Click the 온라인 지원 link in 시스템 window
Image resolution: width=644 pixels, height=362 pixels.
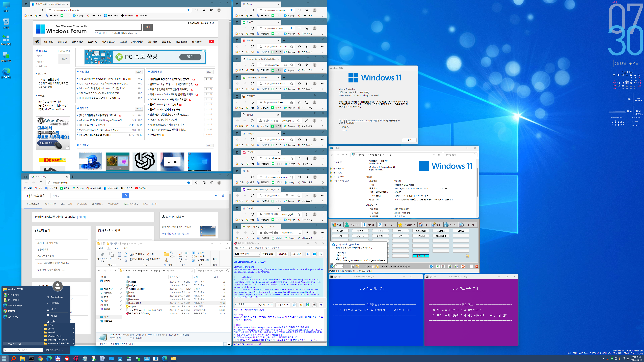399,216
